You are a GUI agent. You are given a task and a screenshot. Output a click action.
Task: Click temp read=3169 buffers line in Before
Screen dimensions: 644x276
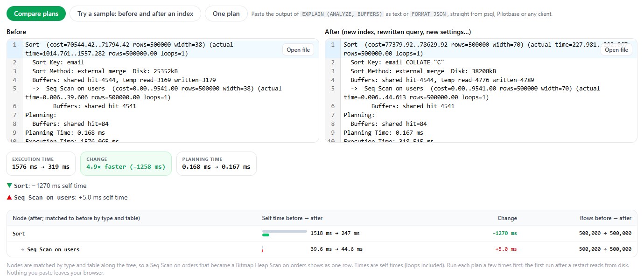click(x=124, y=80)
